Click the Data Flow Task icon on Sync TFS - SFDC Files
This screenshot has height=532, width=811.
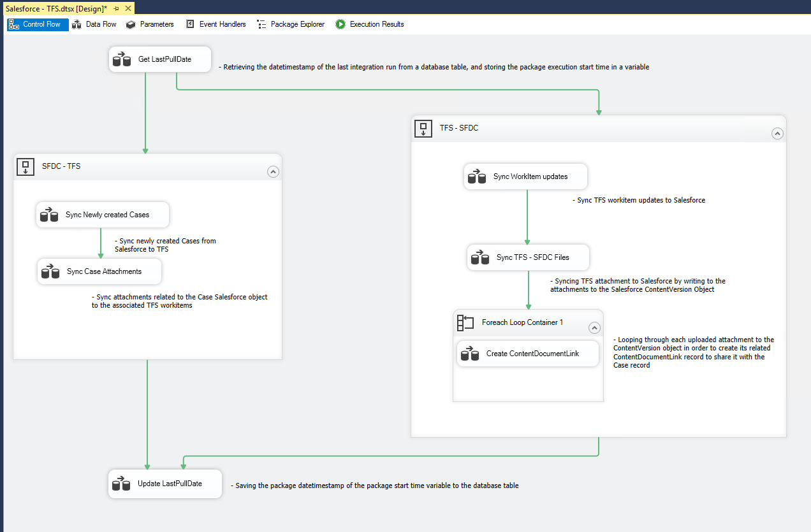[x=479, y=257]
